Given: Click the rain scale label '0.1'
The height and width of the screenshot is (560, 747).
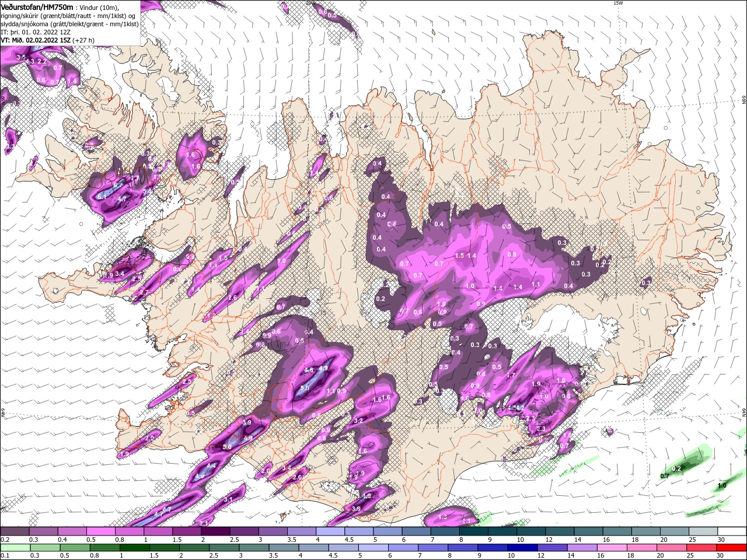Looking at the screenshot, I should click(x=5, y=556).
